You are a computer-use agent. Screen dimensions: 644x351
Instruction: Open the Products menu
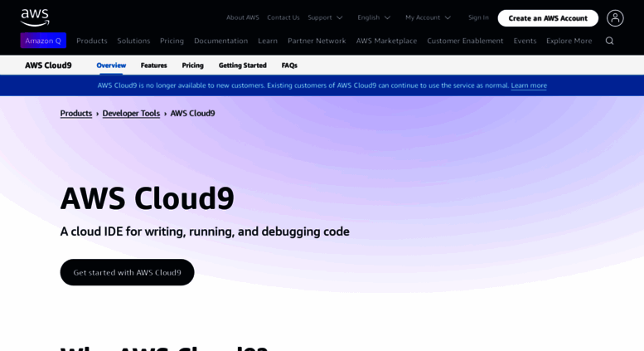(x=92, y=41)
